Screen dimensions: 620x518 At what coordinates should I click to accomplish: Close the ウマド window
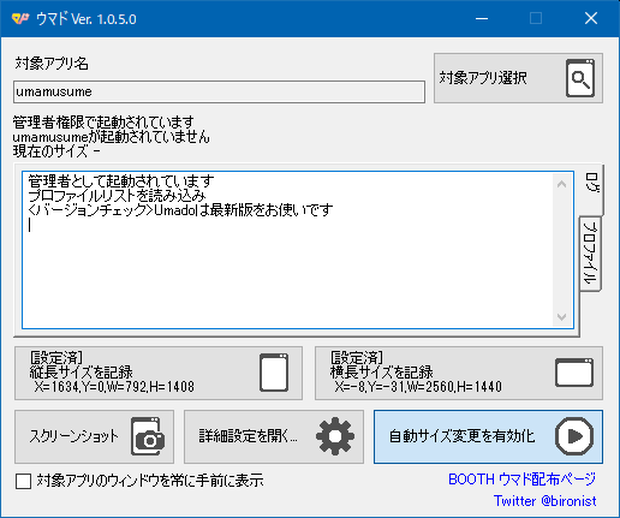pyautogui.click(x=591, y=19)
